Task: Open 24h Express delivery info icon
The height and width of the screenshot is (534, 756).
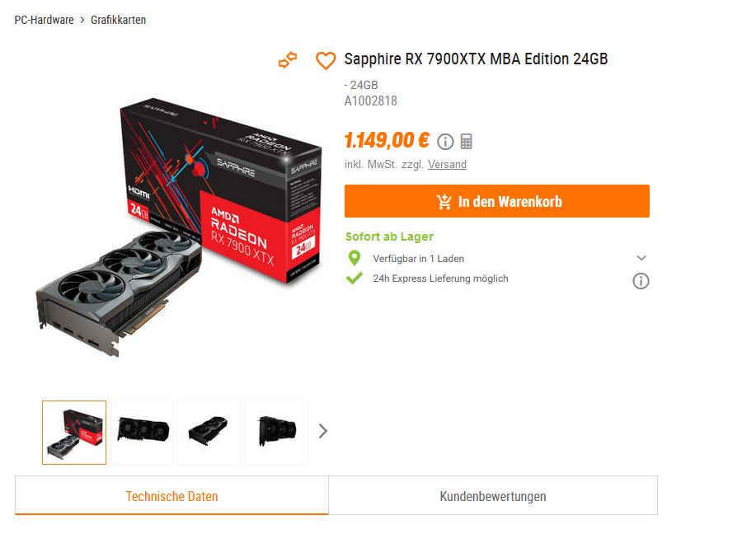Action: click(x=641, y=281)
